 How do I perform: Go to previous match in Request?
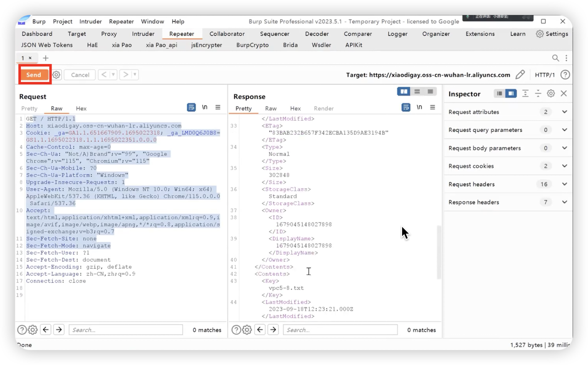46,330
